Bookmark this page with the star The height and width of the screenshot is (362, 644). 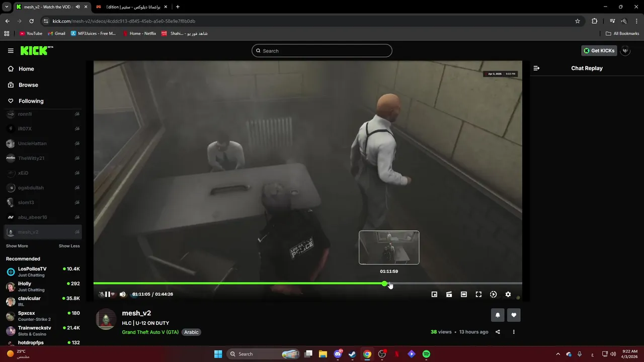[x=578, y=21]
